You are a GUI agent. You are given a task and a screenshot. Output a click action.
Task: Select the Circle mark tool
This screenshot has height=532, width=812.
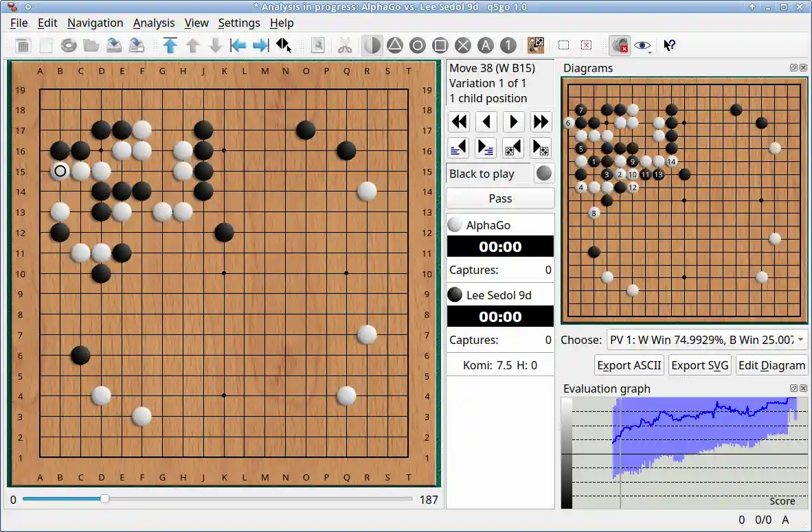418,45
